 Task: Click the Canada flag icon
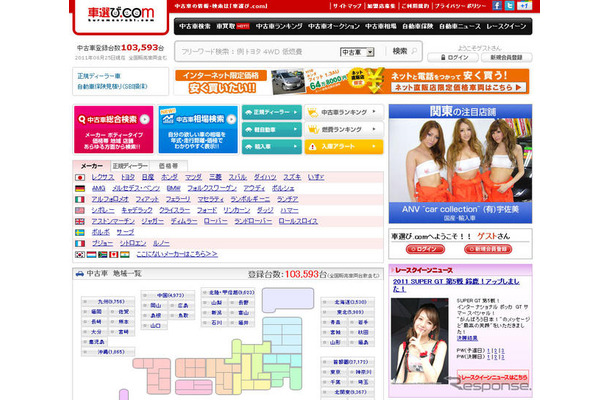[114, 254]
